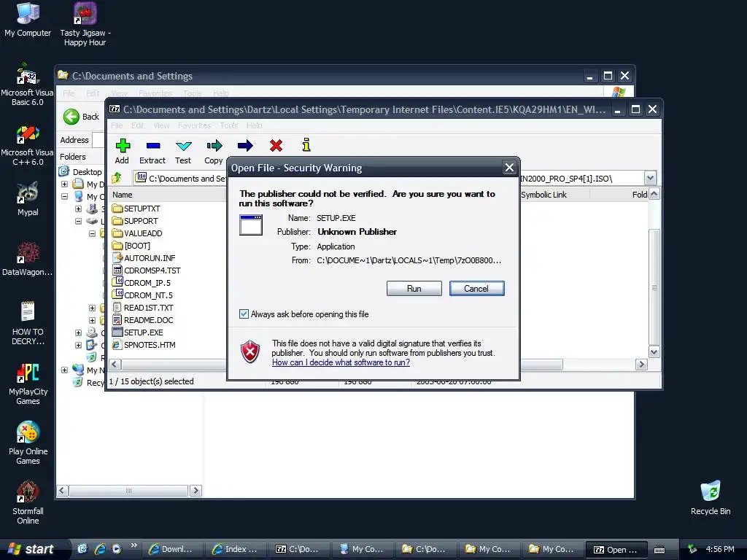
Task: Click the language bar keyboard tray icon
Action: 659,550
